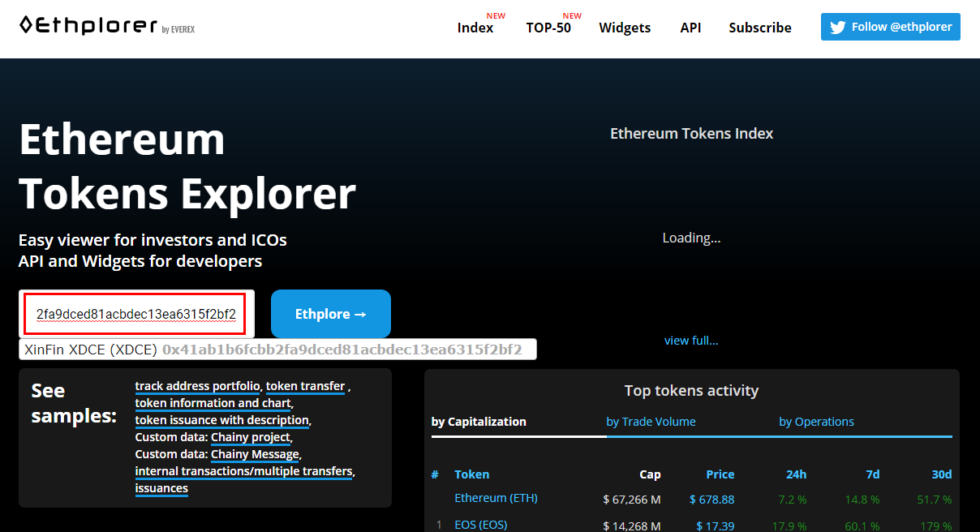Viewport: 980px width, 532px height.
Task: Click 30d column header
Action: (941, 474)
